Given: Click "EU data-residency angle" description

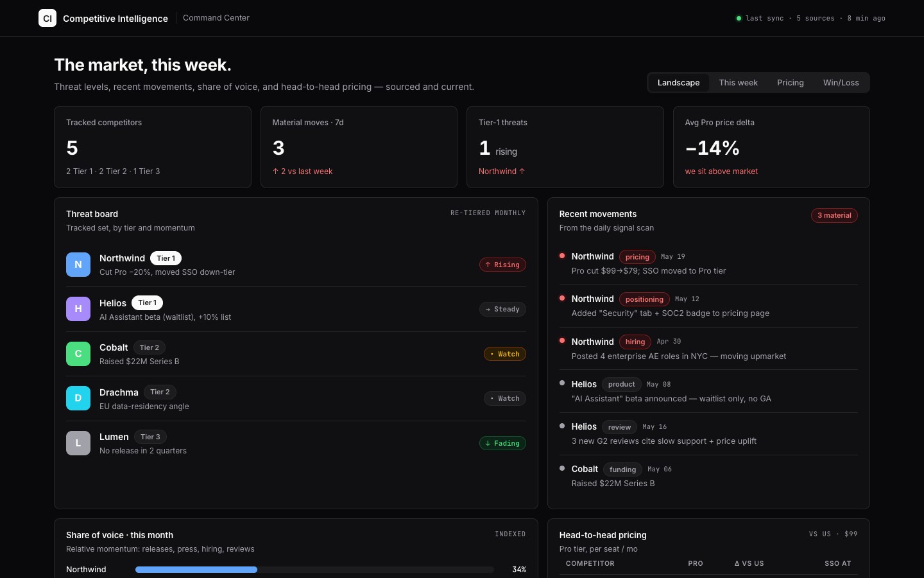Looking at the screenshot, I should [144, 407].
